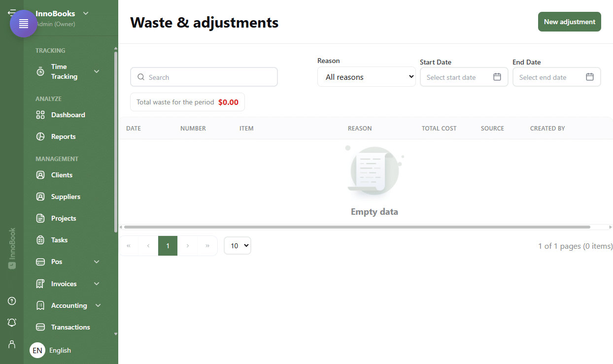The image size is (613, 364).
Task: Open the All reasons dropdown
Action: point(367,77)
